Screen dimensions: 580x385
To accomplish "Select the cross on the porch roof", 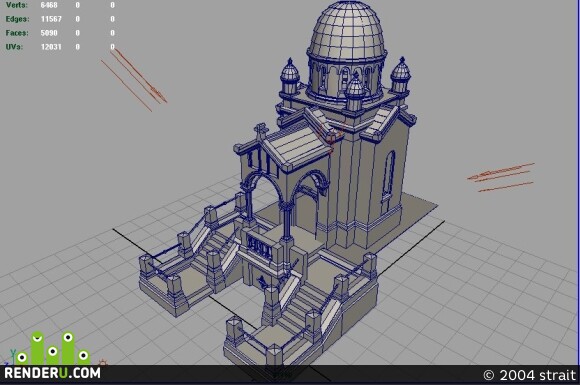I will coord(261,131).
